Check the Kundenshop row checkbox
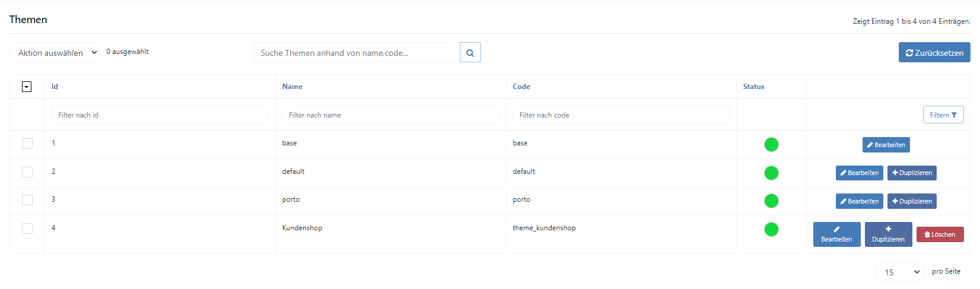 point(27,228)
